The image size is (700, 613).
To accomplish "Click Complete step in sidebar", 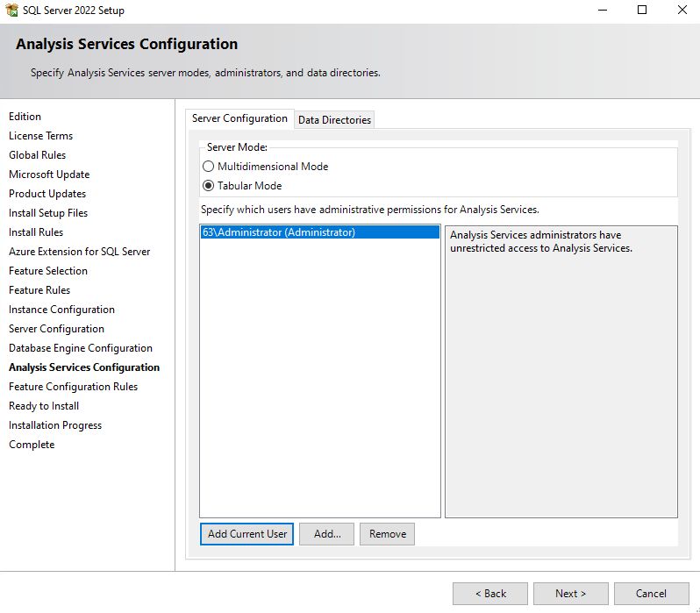I will coord(32,445).
